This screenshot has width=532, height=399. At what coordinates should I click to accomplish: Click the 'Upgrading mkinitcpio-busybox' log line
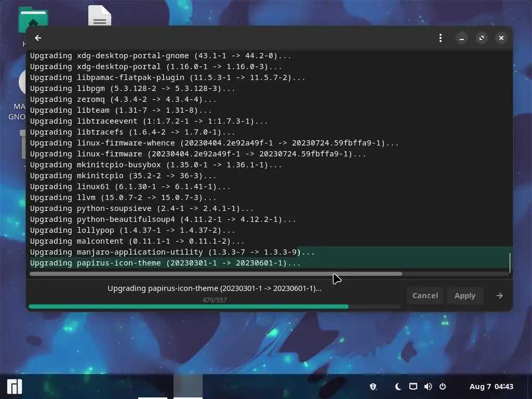pos(156,165)
